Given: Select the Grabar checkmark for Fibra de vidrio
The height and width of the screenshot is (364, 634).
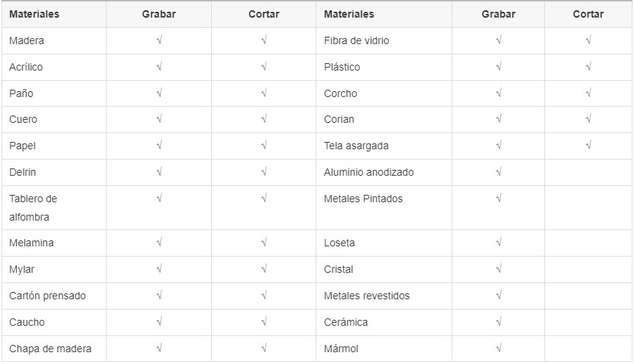Looking at the screenshot, I should (x=498, y=40).
